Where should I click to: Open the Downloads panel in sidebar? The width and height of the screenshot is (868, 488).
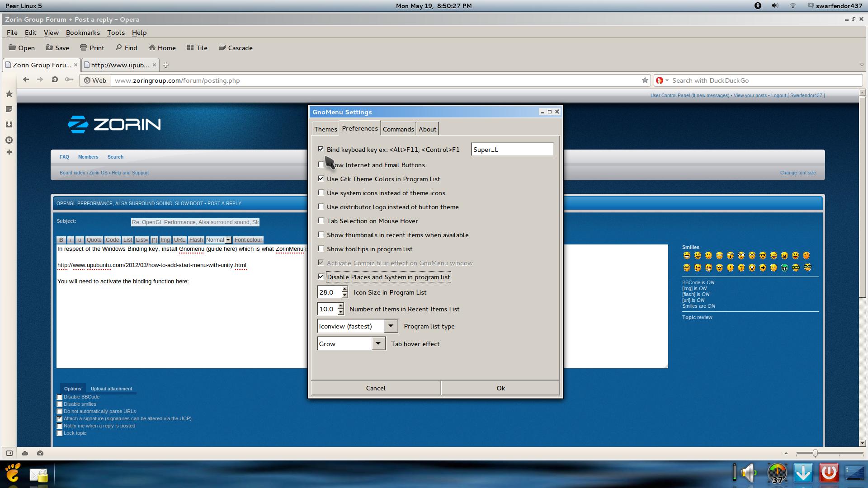coord(9,125)
